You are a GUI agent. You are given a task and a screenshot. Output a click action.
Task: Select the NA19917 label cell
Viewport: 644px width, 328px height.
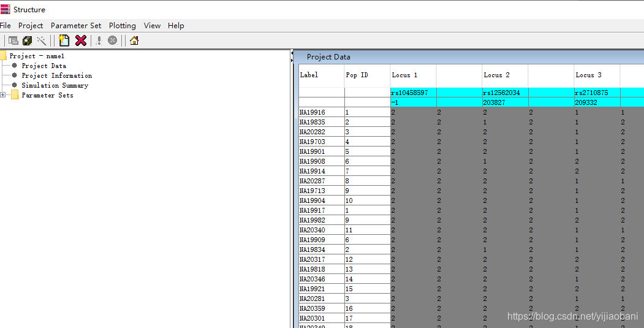tap(322, 210)
